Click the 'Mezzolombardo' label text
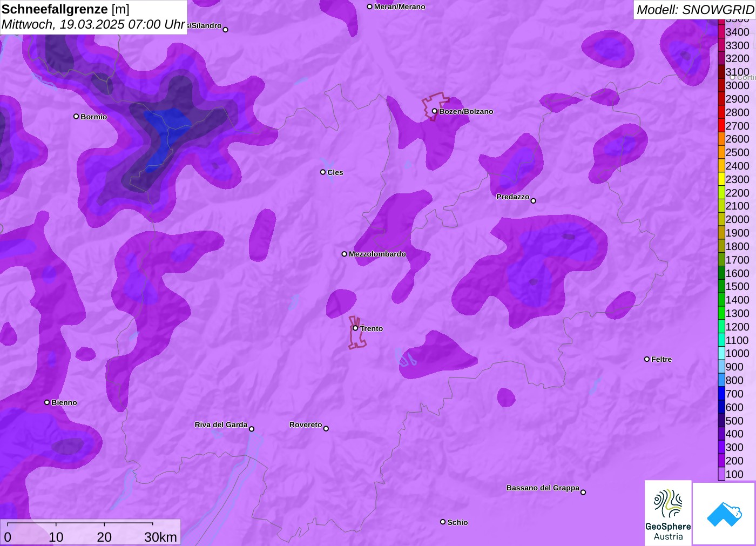This screenshot has width=756, height=546. click(x=377, y=254)
